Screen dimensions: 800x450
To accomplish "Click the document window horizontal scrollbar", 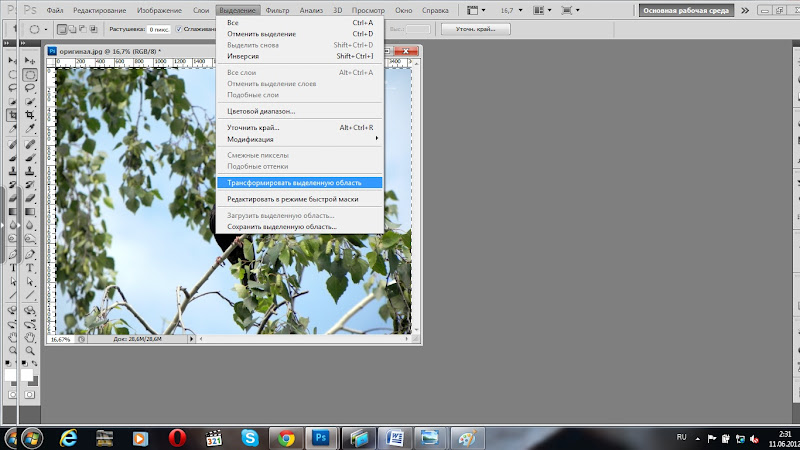I will 304,339.
